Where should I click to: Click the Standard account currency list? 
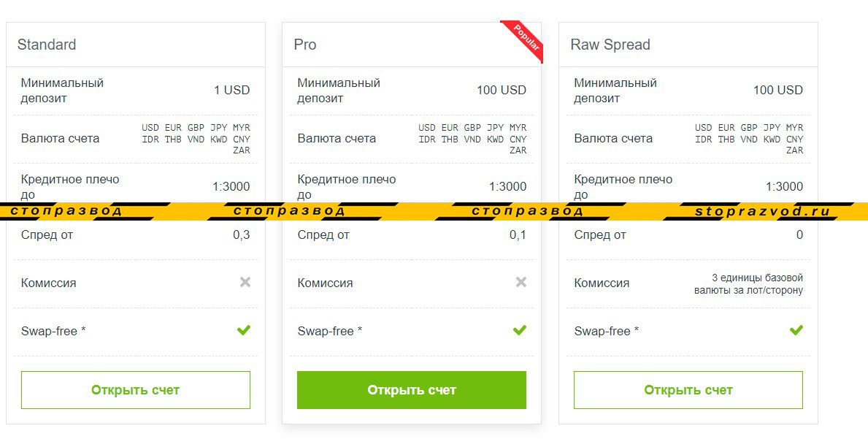[x=196, y=139]
